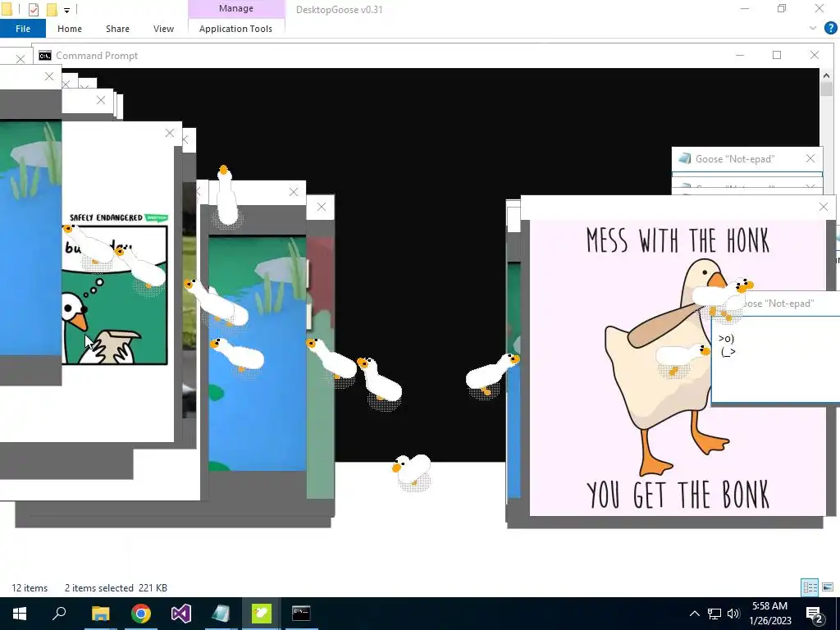Click the New Folder icon in the quick access toolbar

pos(52,9)
